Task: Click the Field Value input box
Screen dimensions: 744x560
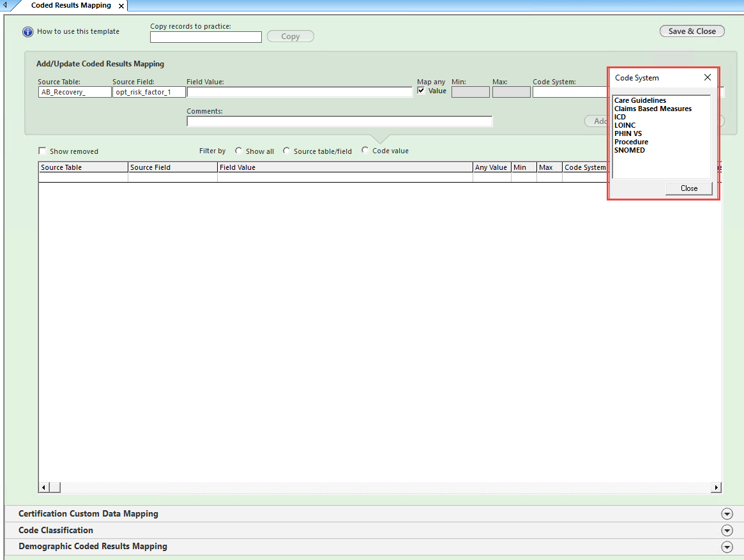Action: point(300,92)
